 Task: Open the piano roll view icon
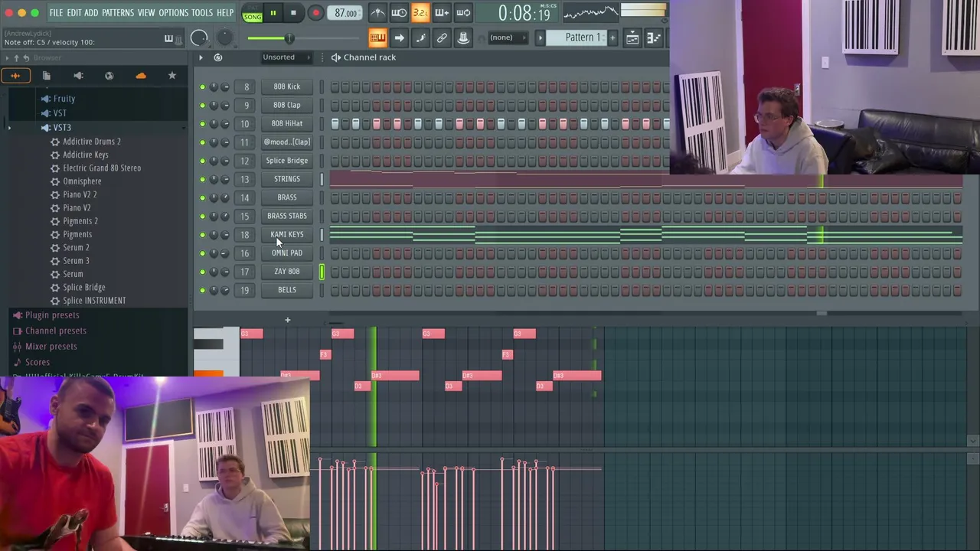[654, 37]
